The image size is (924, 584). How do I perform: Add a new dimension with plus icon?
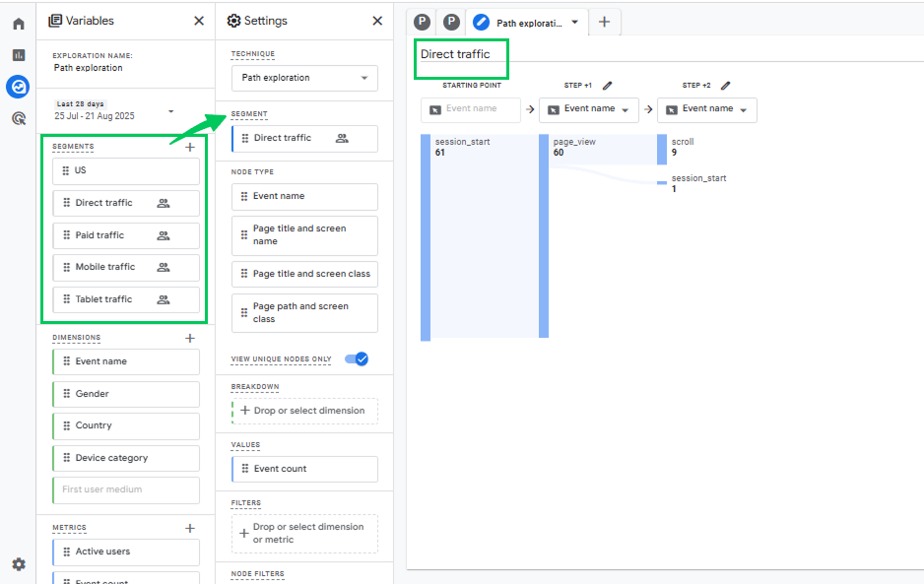click(190, 338)
